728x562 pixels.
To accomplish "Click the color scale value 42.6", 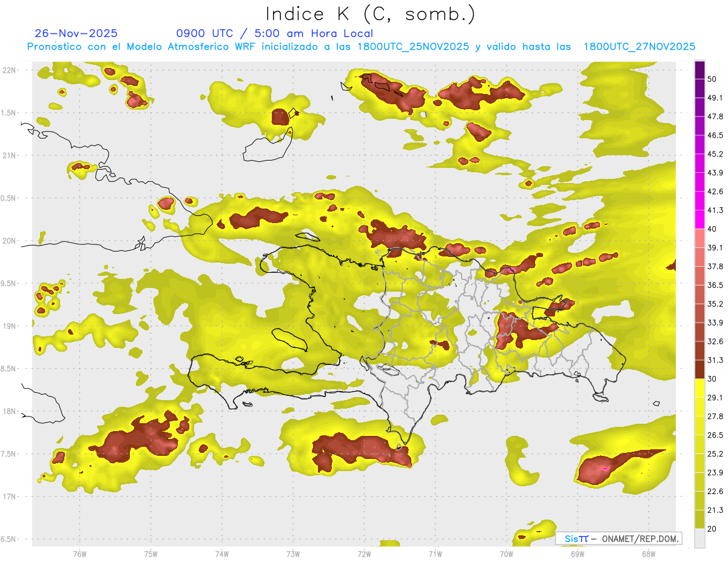I will pyautogui.click(x=715, y=192).
